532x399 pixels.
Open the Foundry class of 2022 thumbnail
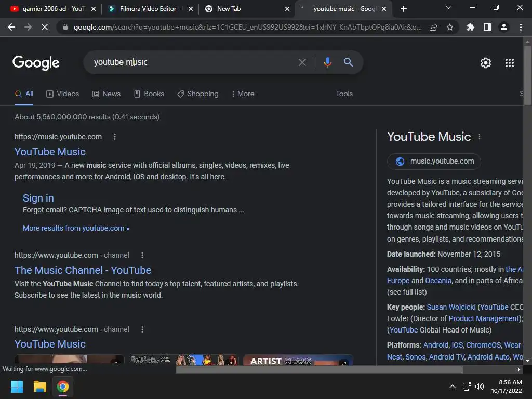point(183,360)
